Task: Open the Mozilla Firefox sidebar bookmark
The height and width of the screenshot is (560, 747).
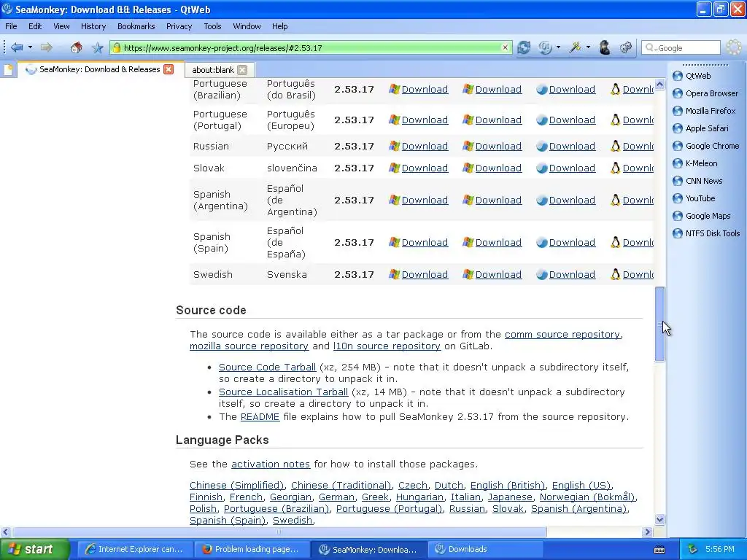Action: click(704, 111)
